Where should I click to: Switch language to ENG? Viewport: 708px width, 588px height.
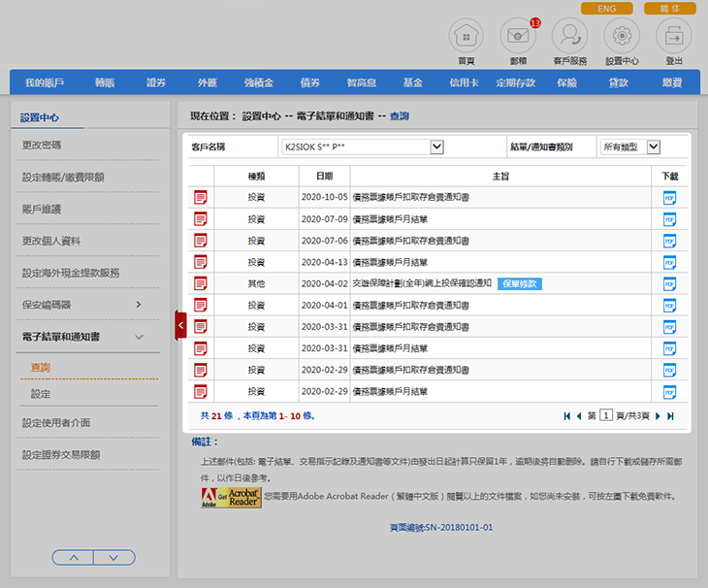(x=606, y=9)
